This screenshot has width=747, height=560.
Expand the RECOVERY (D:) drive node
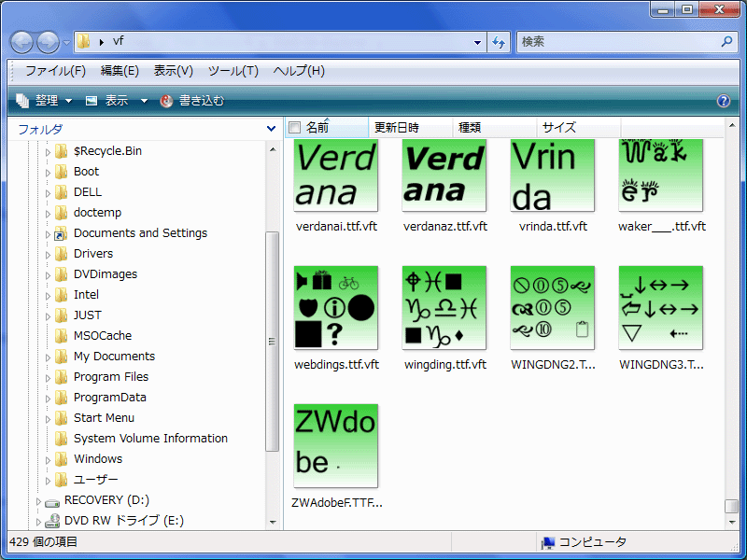38,501
